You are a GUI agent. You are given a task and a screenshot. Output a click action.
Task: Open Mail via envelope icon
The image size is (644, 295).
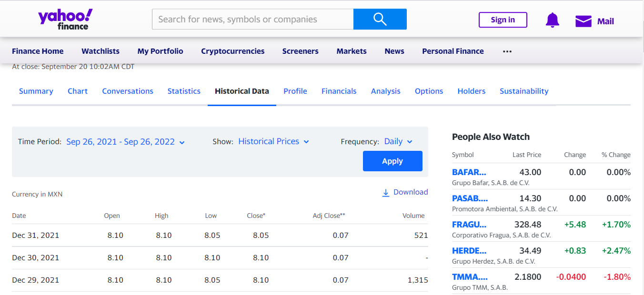click(584, 21)
